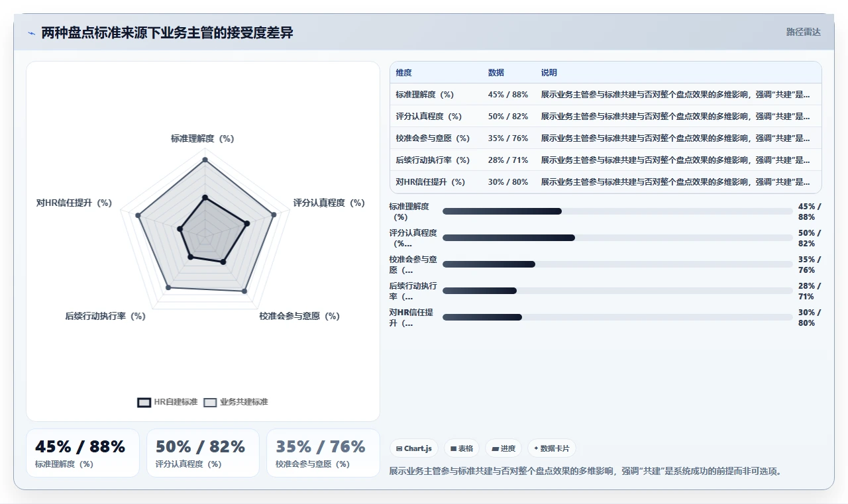Click the radar axis label 后续行动执行率（%）

105,317
